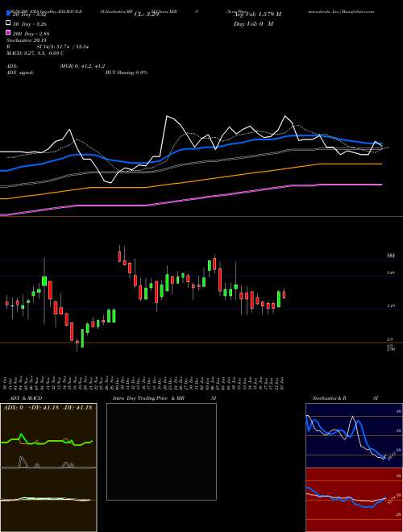
Task: Click the 'Day Vol: 0 M' text
Action: [253, 23]
